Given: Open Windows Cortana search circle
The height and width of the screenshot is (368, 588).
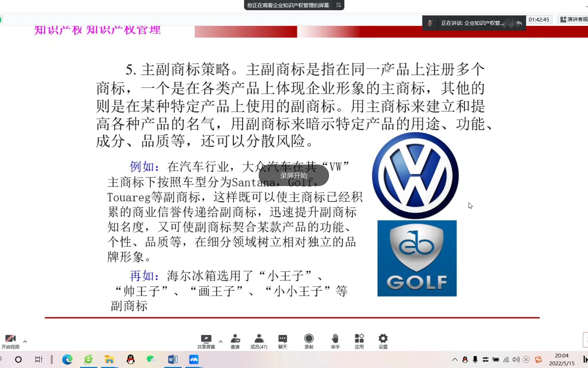Looking at the screenshot, I should pos(18,359).
